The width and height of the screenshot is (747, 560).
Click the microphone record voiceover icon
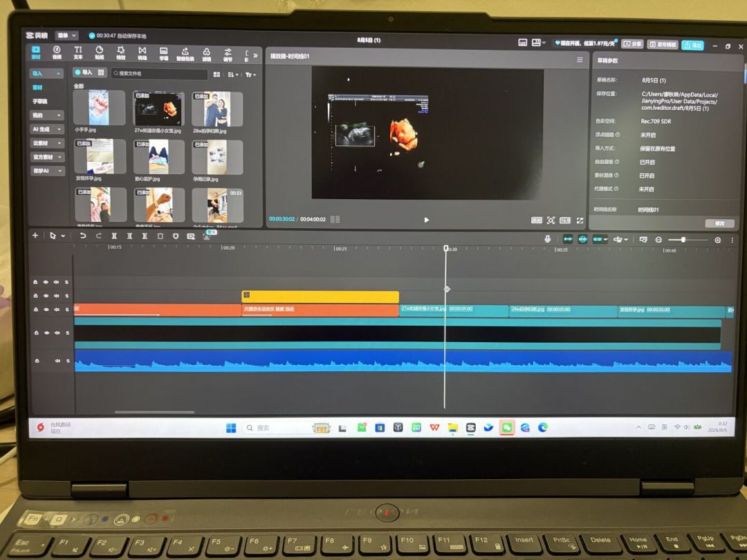point(547,239)
